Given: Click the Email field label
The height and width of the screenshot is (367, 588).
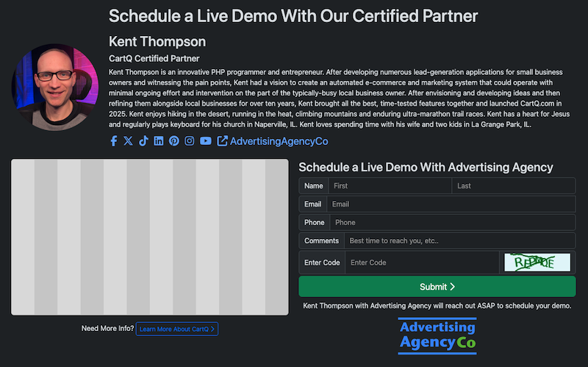Looking at the screenshot, I should point(313,204).
